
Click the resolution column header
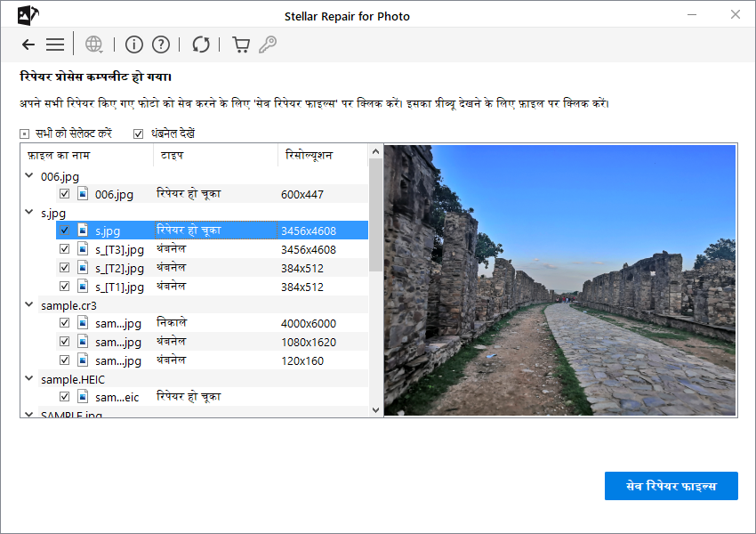pos(323,156)
